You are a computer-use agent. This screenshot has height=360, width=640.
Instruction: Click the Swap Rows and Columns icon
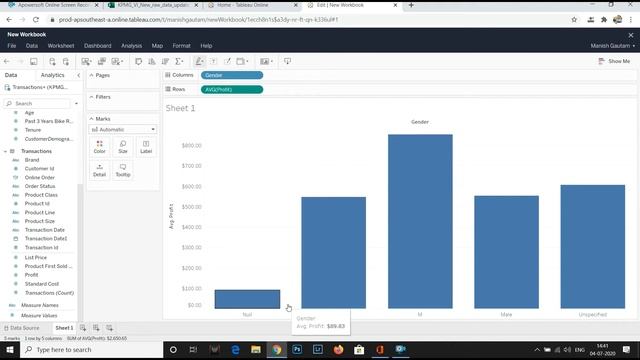click(138, 61)
